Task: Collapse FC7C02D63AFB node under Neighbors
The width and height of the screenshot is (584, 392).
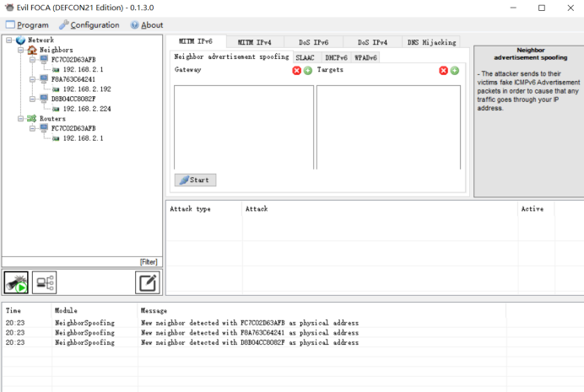Action: tap(33, 60)
